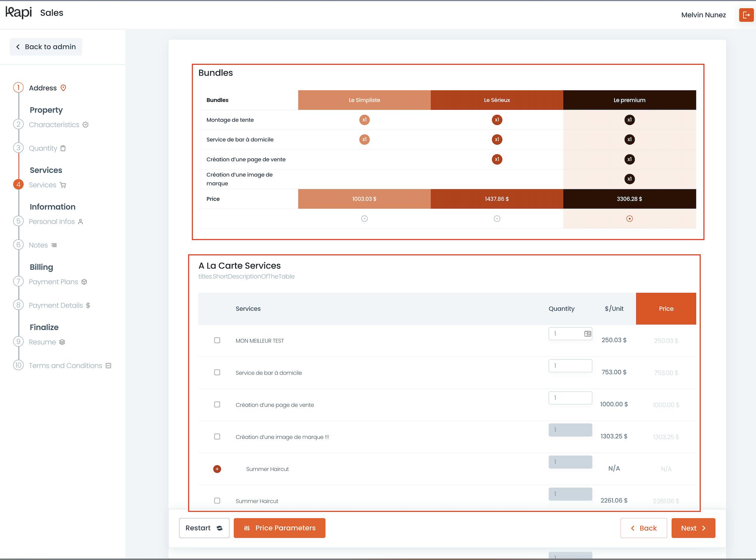Open the Notes step
Image resolution: width=756 pixels, height=560 pixels.
(38, 245)
